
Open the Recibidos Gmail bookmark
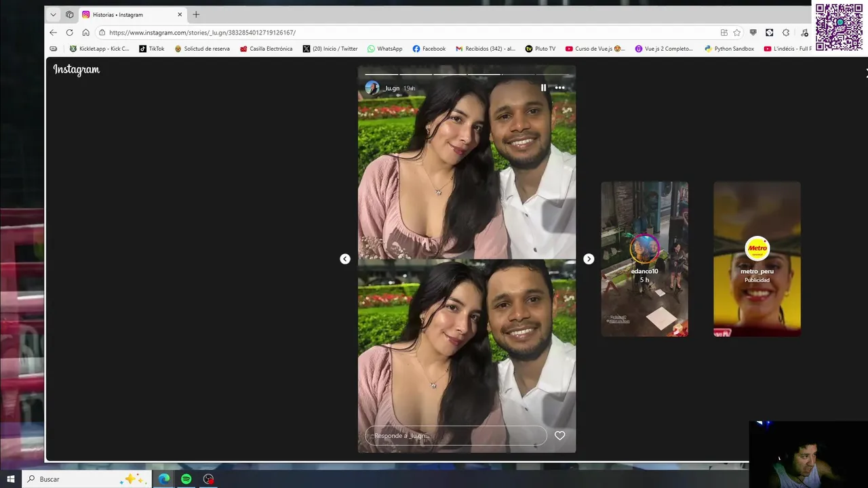(486, 49)
